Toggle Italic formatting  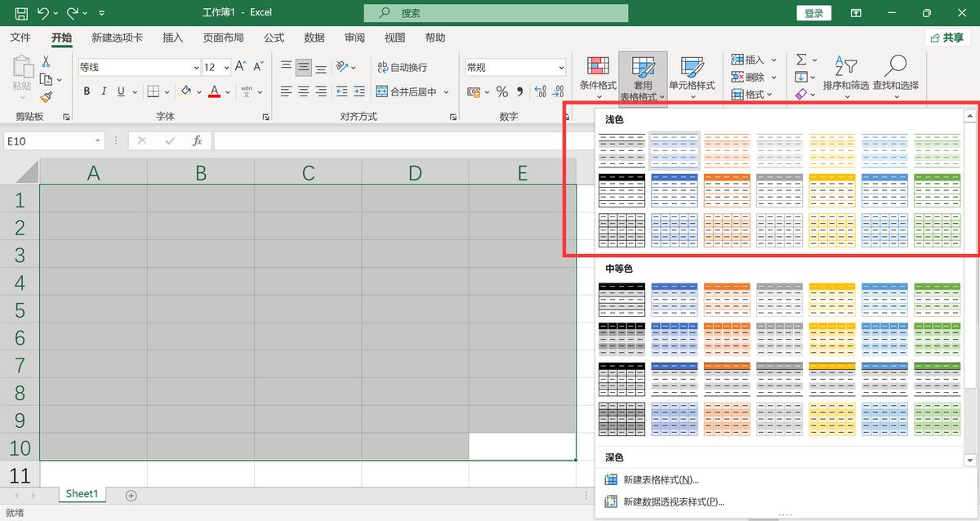104,91
